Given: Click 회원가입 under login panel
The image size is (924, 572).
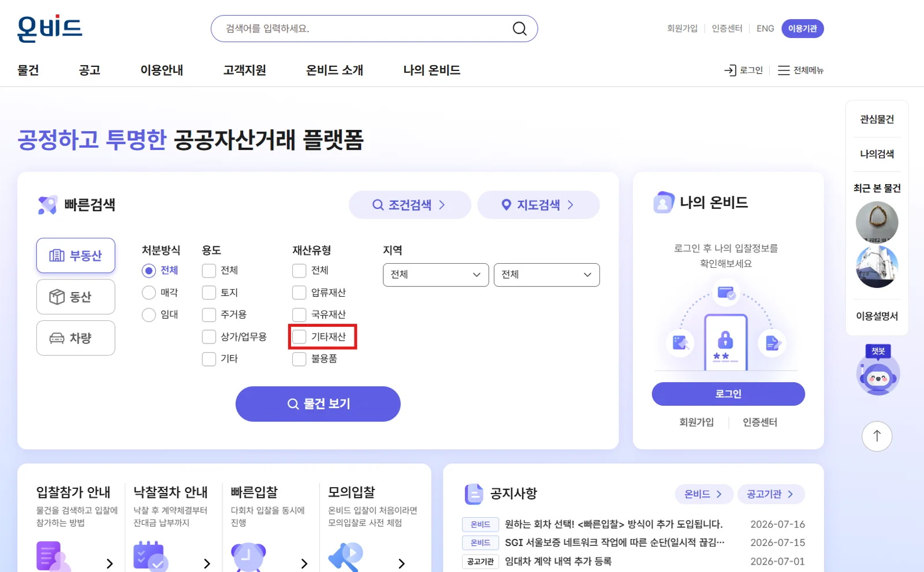Looking at the screenshot, I should (696, 422).
